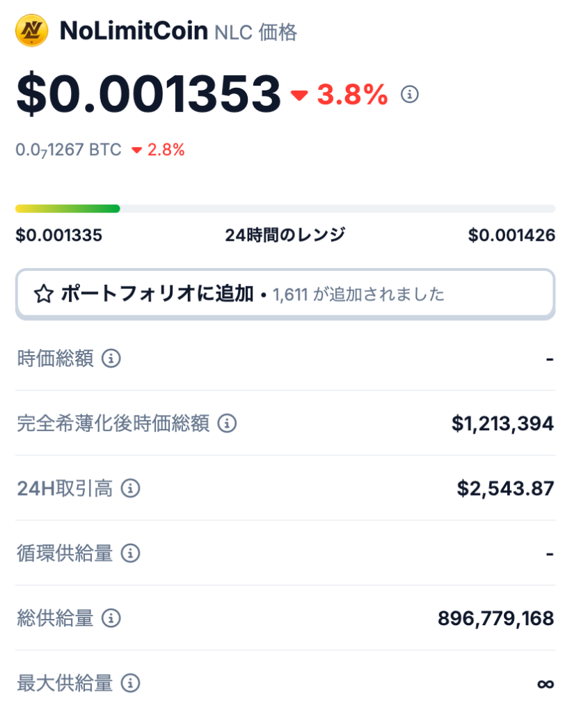Click the 24-hour range progress bar
The height and width of the screenshot is (713, 588).
click(285, 209)
